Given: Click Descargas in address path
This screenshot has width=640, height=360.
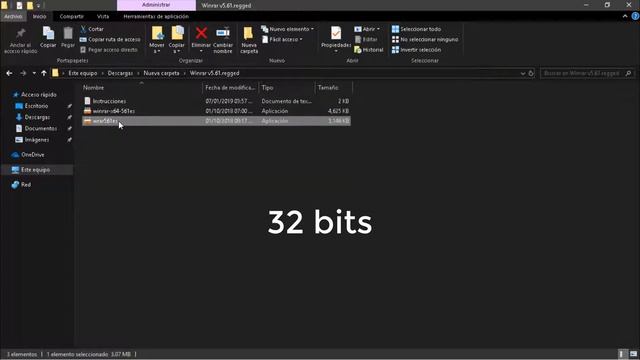Looking at the screenshot, I should pos(120,73).
